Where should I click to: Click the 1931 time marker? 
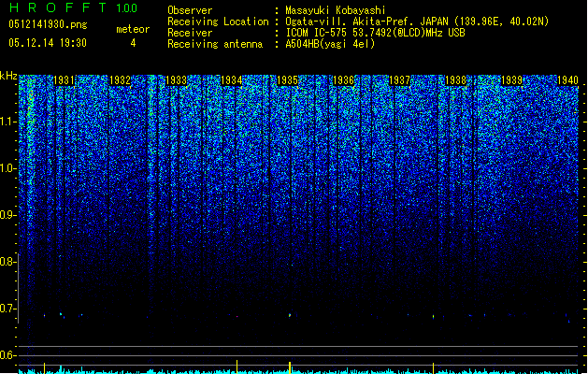coord(64,80)
